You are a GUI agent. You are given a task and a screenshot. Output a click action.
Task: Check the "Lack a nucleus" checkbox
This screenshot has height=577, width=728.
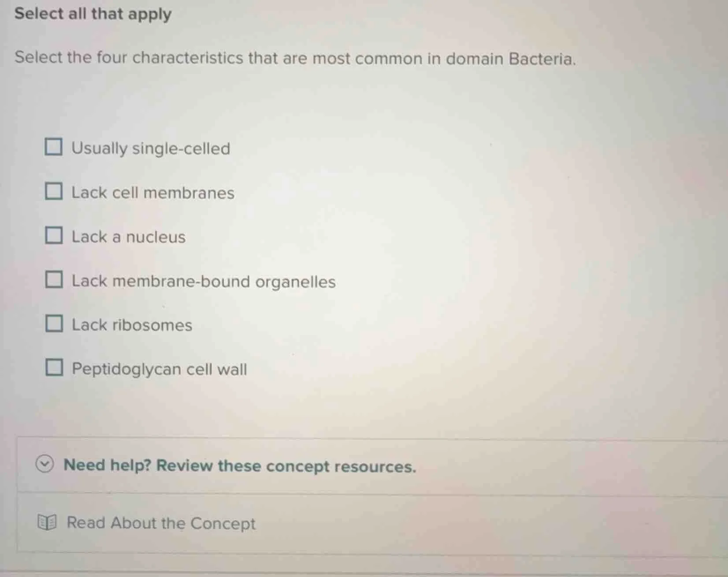pyautogui.click(x=54, y=236)
